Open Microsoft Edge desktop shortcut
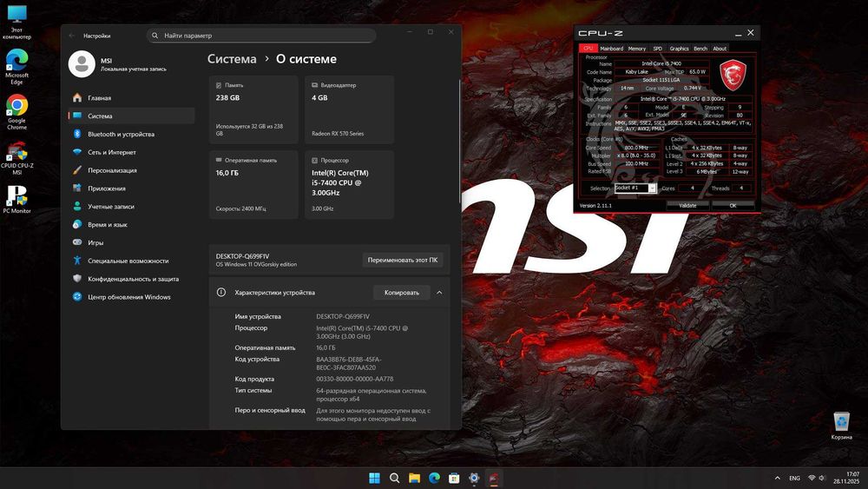The image size is (868, 489). click(16, 67)
